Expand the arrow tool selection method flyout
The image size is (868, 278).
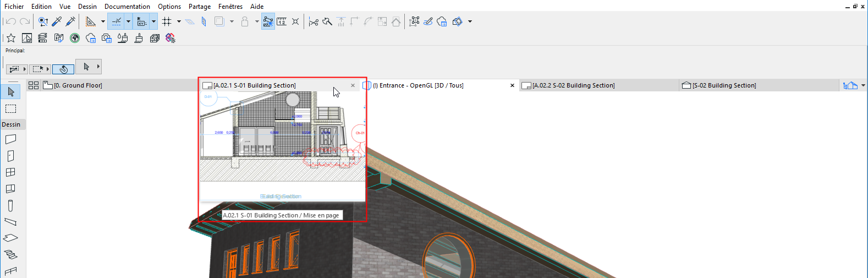point(98,67)
